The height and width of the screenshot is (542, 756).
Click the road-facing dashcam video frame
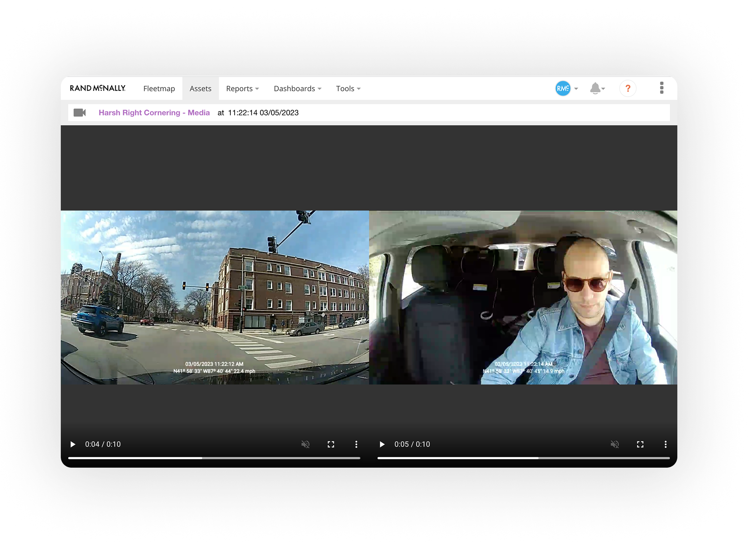coord(215,297)
